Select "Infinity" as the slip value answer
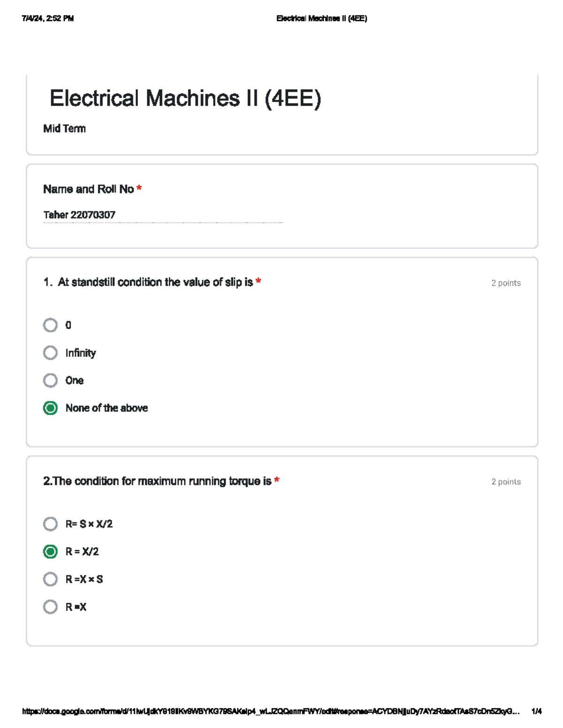Viewport: 563px width, 728px height. (x=51, y=353)
